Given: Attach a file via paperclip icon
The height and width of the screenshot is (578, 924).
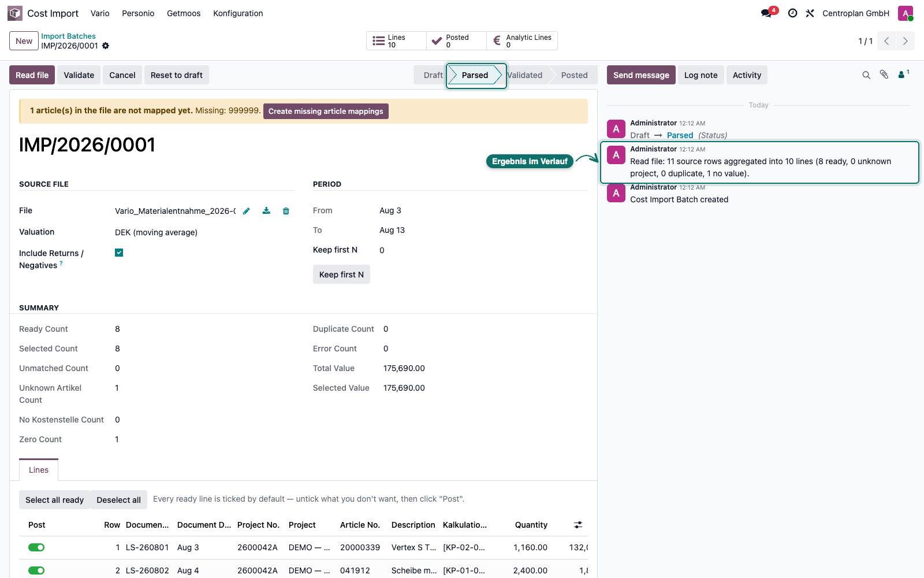Looking at the screenshot, I should 884,75.
